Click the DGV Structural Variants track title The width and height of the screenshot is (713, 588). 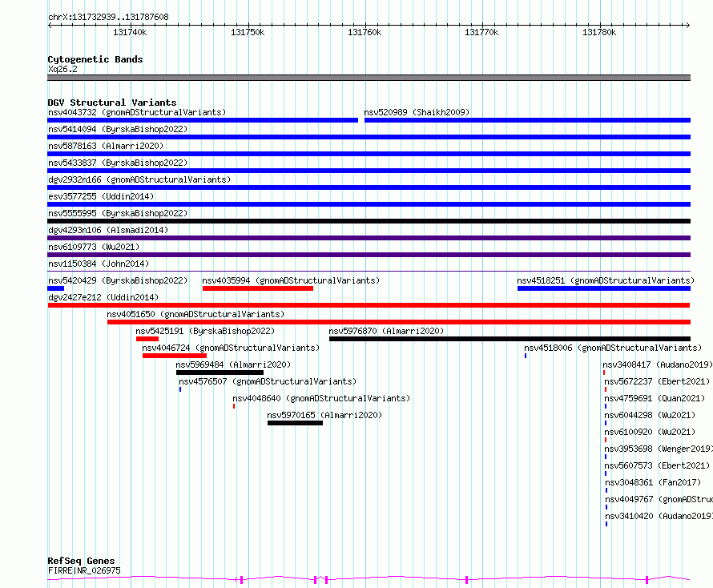(112, 103)
